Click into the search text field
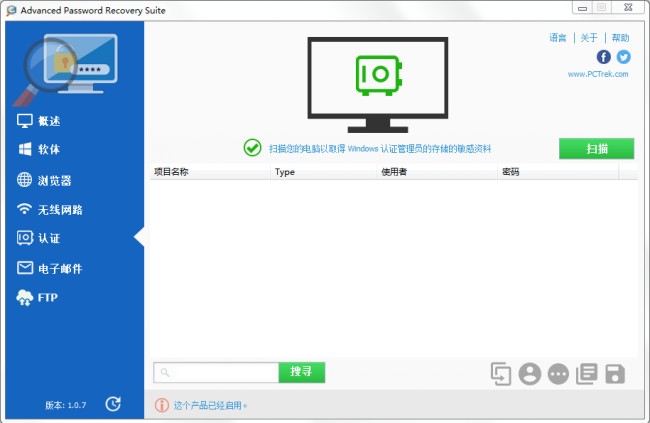The width and height of the screenshot is (650, 423). coord(216,372)
